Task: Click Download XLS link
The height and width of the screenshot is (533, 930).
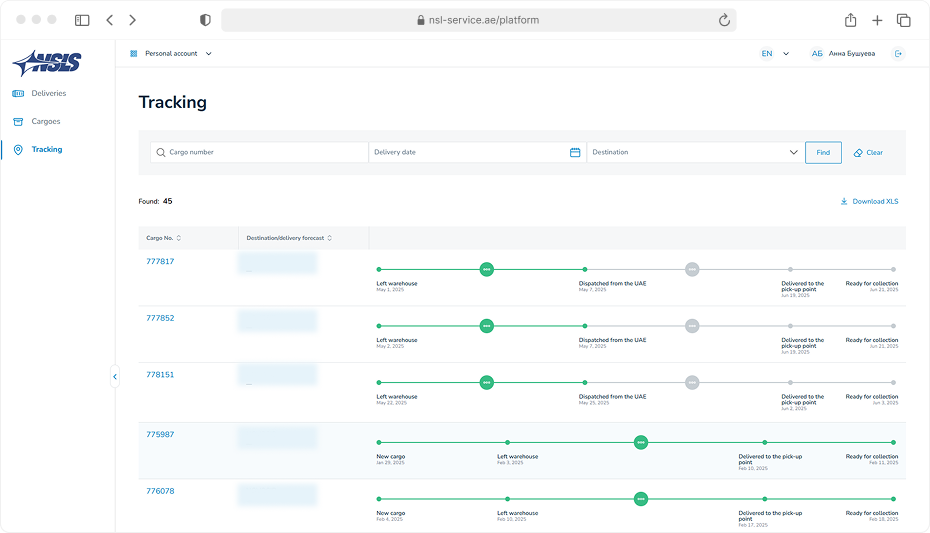Action: tap(869, 202)
